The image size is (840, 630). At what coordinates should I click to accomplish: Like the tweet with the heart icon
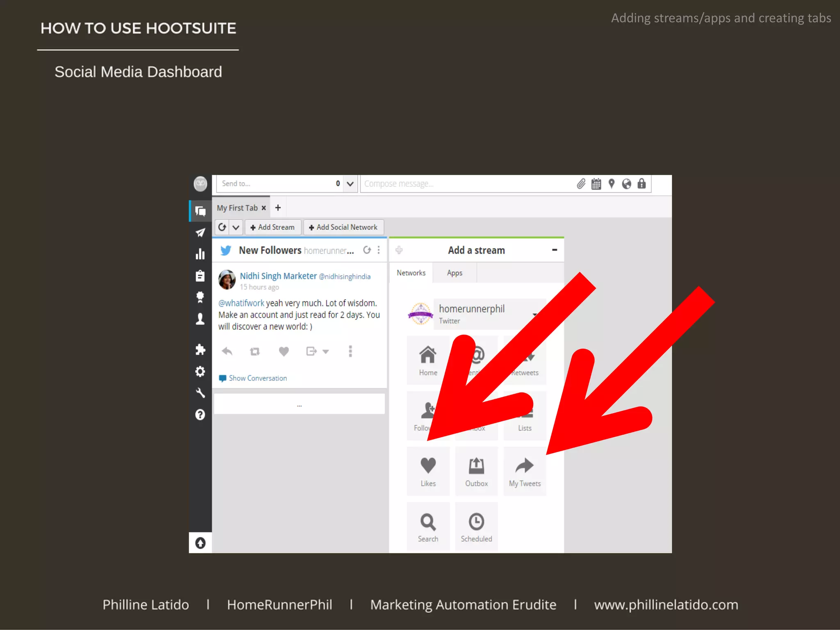(284, 351)
